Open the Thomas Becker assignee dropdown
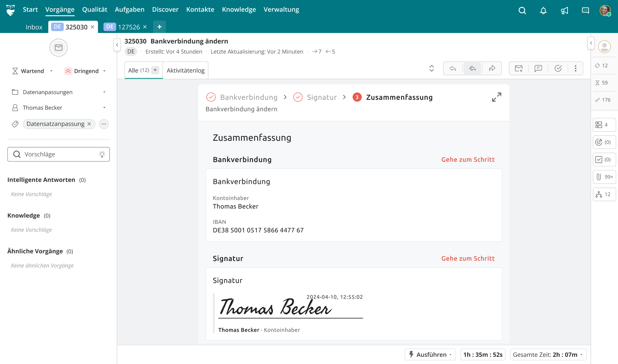The width and height of the screenshot is (618, 364). tap(59, 108)
